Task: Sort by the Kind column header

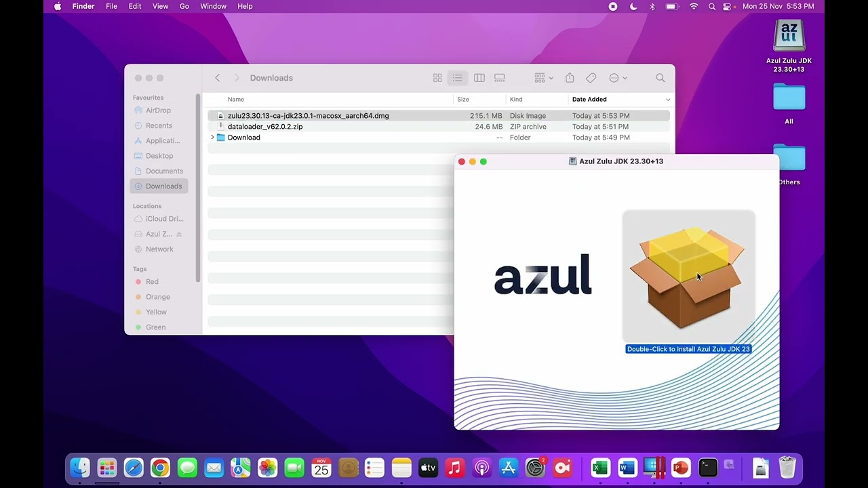Action: point(516,99)
